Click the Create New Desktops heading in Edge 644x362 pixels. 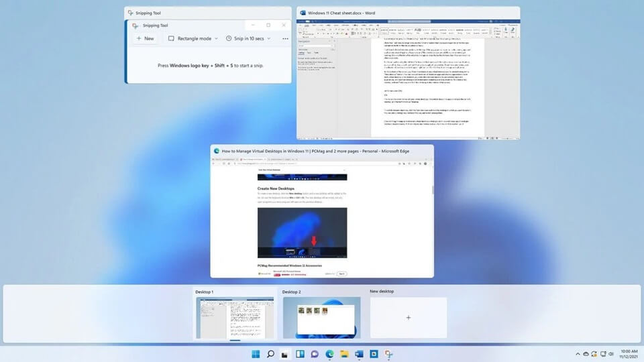coord(276,188)
